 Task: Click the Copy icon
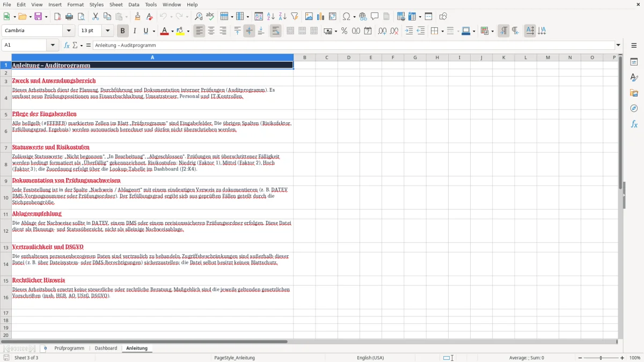[x=107, y=17]
